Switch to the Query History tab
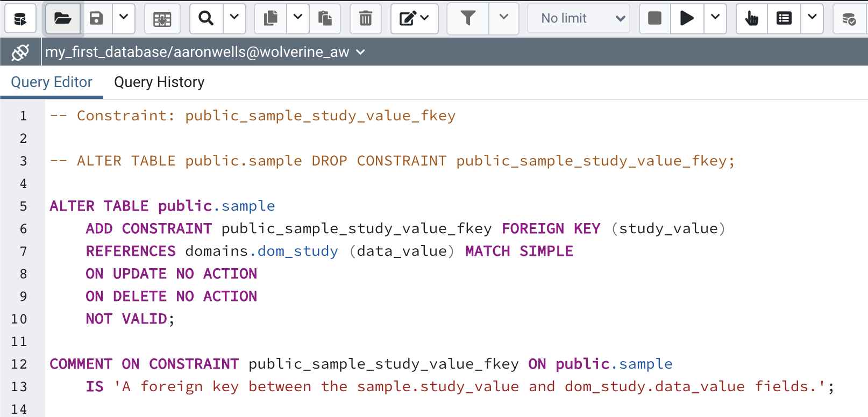This screenshot has height=417, width=868. click(x=159, y=82)
